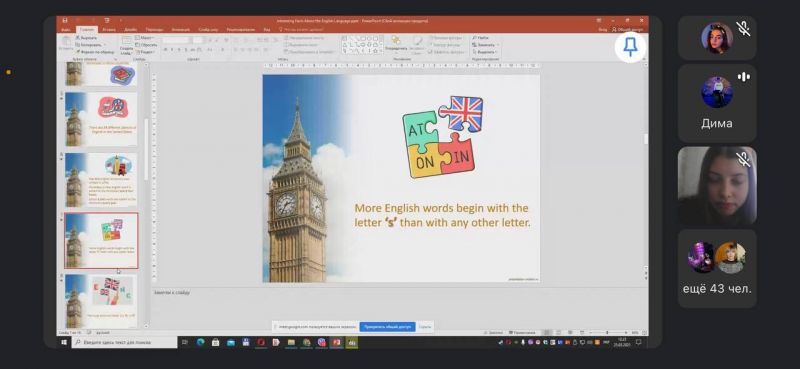Open the New Slide (Создать слайд) dropdown
This screenshot has height=369, width=800.
(127, 51)
